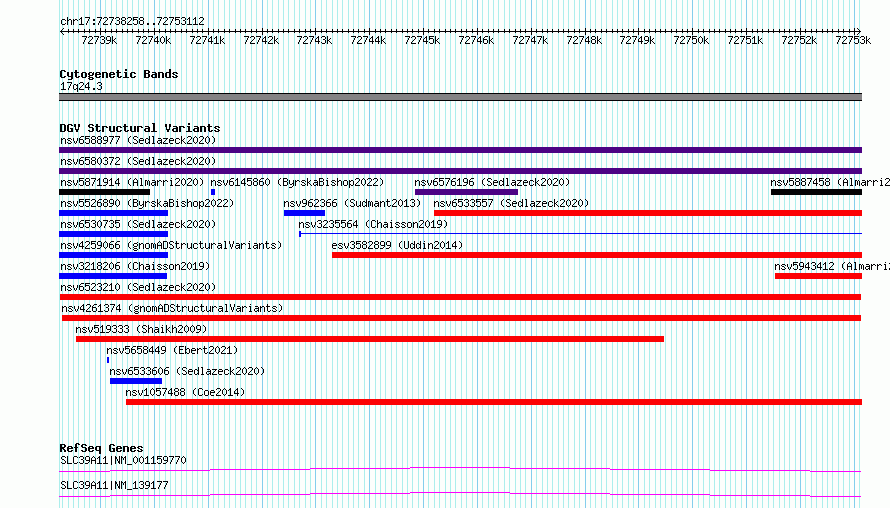Click the magenta SLC39A11|NM_139177 transcript line

coord(460,494)
